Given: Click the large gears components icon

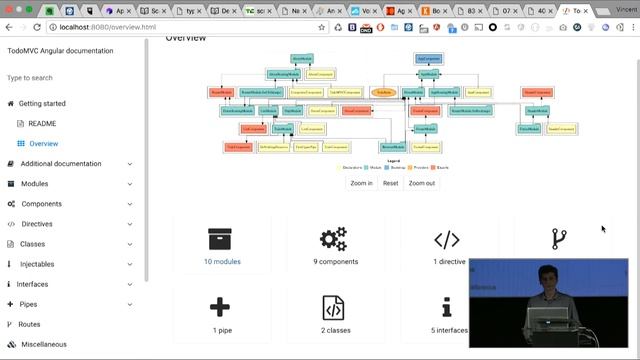Looking at the screenshot, I should coord(333,239).
